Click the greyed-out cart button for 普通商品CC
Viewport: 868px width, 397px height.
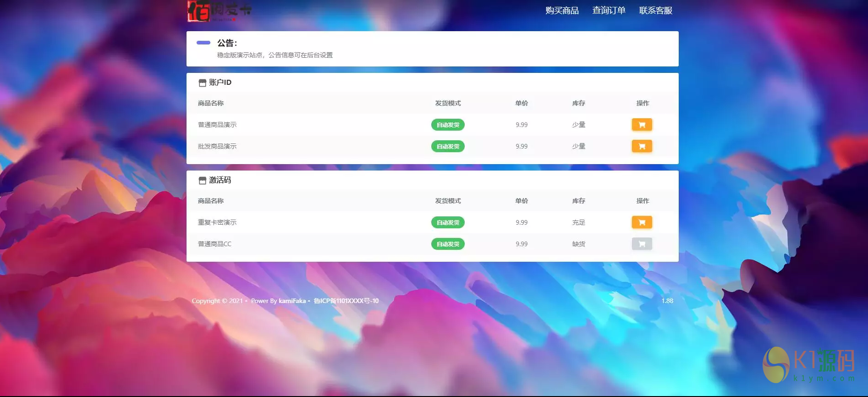pyautogui.click(x=642, y=244)
